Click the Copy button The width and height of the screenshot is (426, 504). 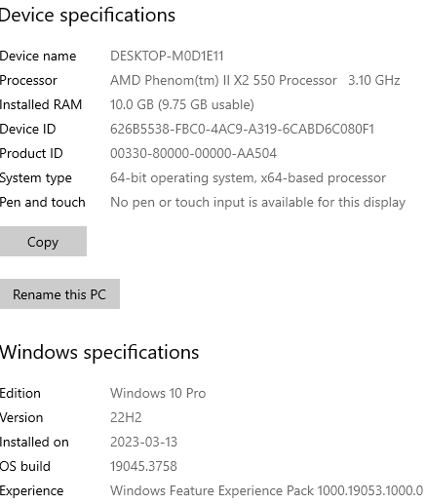[x=43, y=242]
